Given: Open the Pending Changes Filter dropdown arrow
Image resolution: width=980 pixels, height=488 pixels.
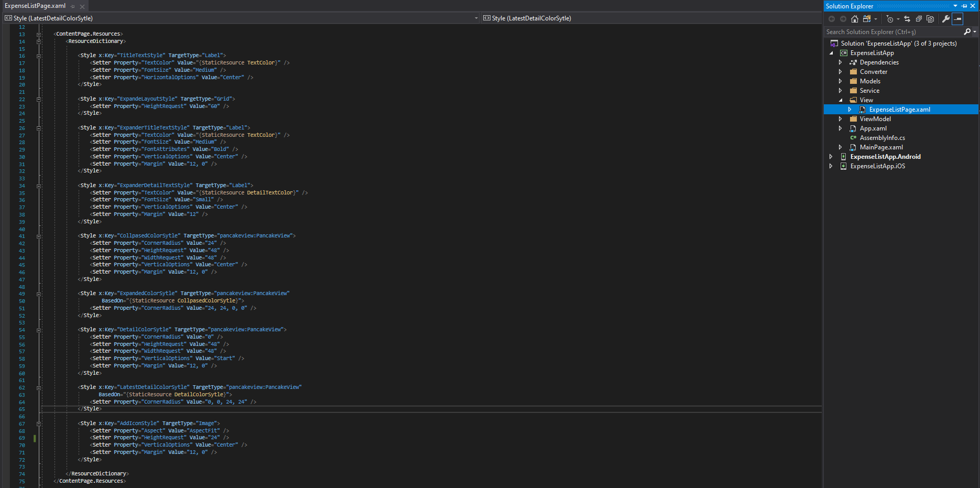Looking at the screenshot, I should point(898,19).
